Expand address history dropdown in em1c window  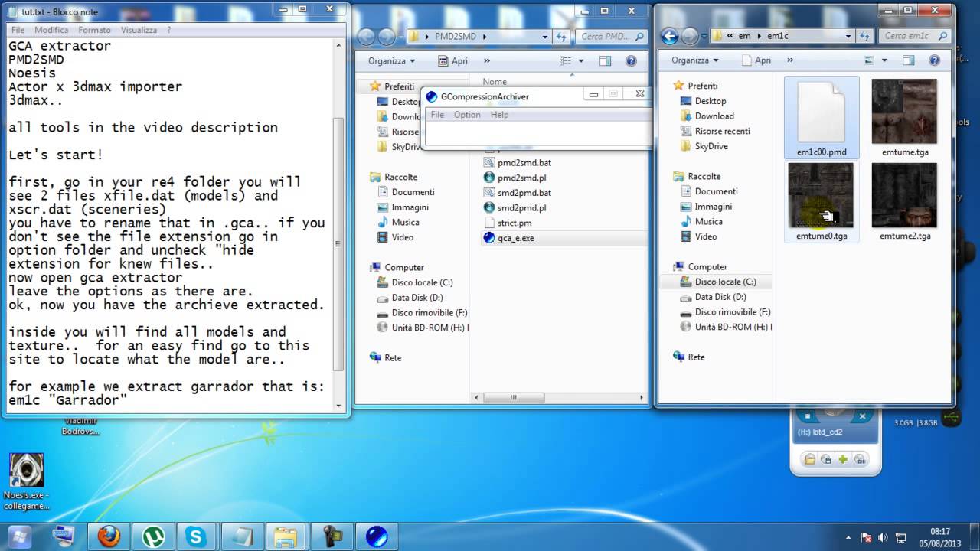point(848,36)
